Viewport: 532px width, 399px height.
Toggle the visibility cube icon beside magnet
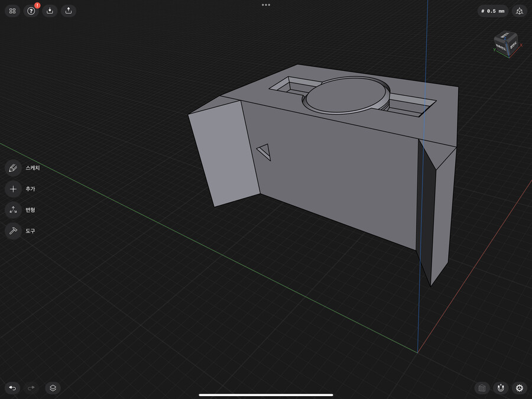point(482,388)
